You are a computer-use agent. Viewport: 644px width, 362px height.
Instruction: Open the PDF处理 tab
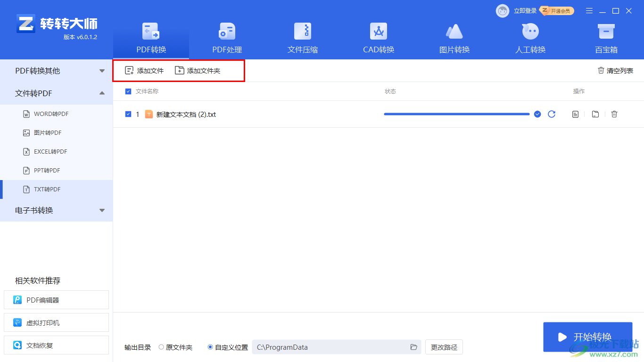(227, 40)
